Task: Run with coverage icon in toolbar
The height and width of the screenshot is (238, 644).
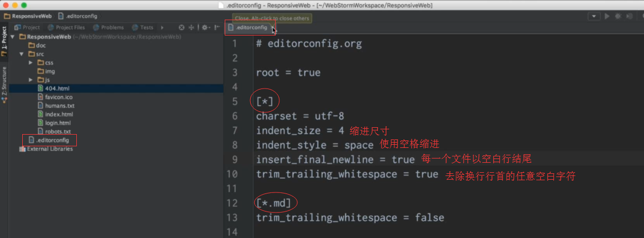Action: tap(629, 16)
